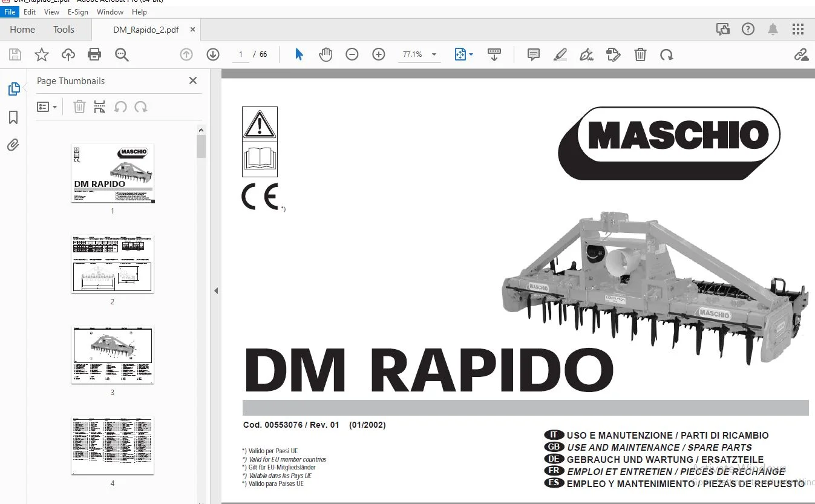Switch to the Home tab
The image size is (815, 504).
click(22, 29)
